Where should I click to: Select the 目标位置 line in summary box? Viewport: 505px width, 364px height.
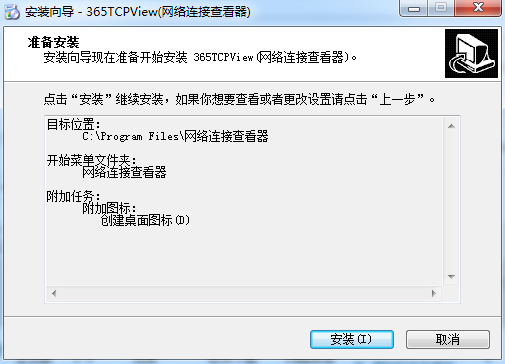73,124
